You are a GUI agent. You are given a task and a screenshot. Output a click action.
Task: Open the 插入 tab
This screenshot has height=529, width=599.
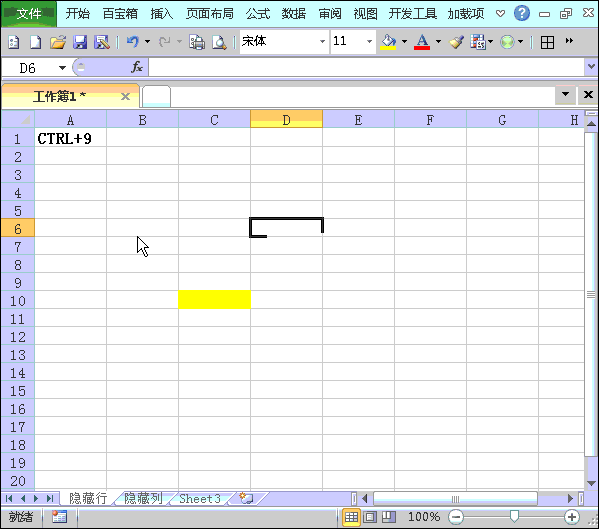[x=162, y=14]
